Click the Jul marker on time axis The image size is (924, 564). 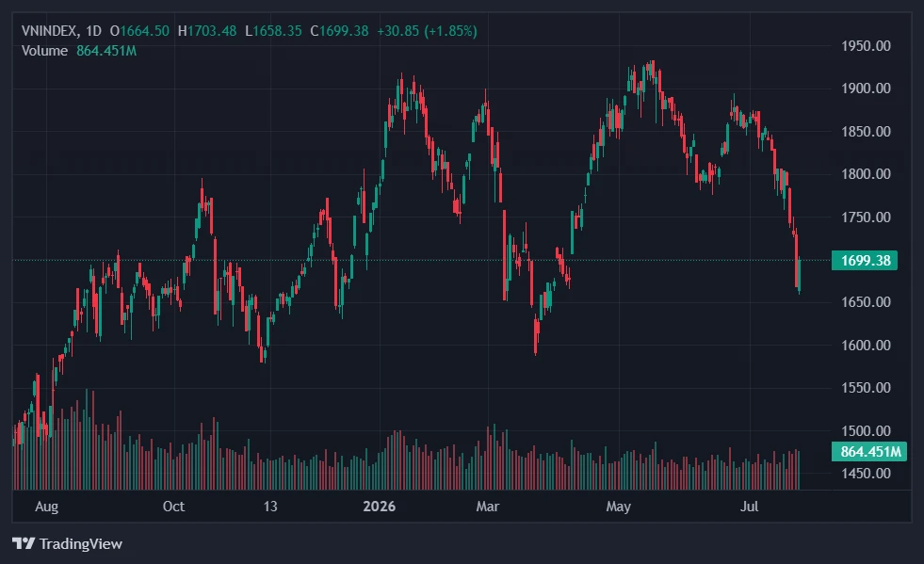[x=749, y=507]
